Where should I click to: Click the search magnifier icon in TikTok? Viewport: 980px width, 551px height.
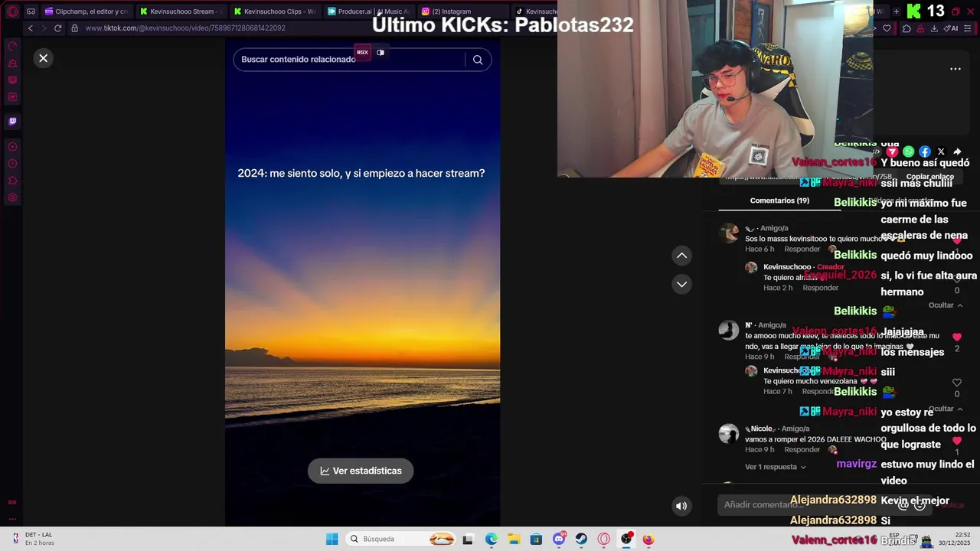click(478, 60)
